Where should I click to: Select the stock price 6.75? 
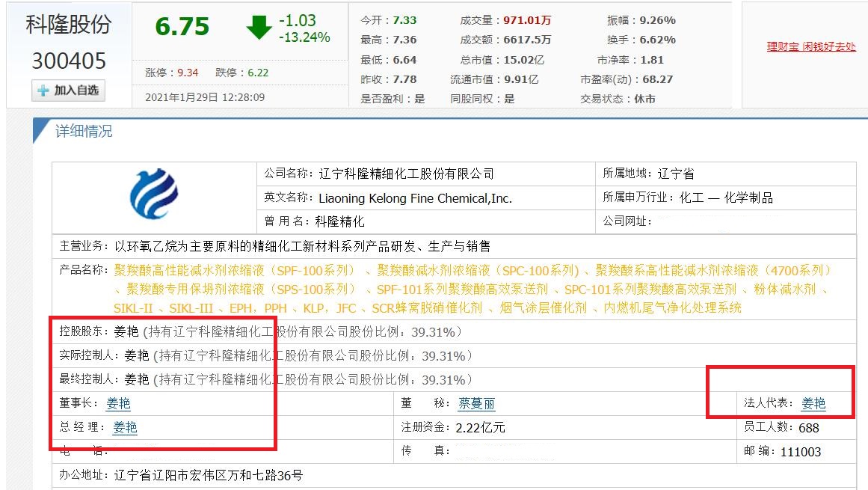[x=182, y=26]
